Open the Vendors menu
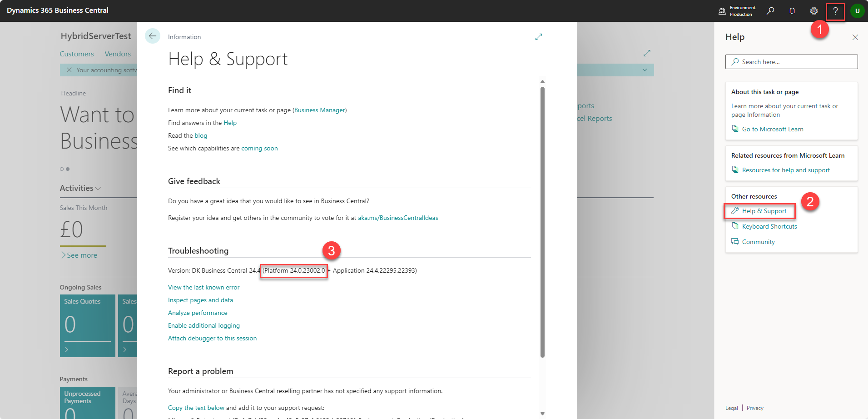The height and width of the screenshot is (419, 868). [118, 54]
